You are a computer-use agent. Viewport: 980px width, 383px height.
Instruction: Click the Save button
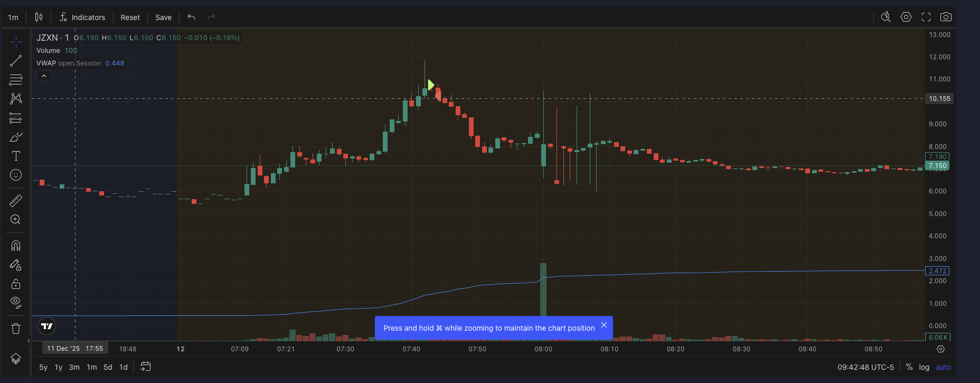click(x=163, y=17)
